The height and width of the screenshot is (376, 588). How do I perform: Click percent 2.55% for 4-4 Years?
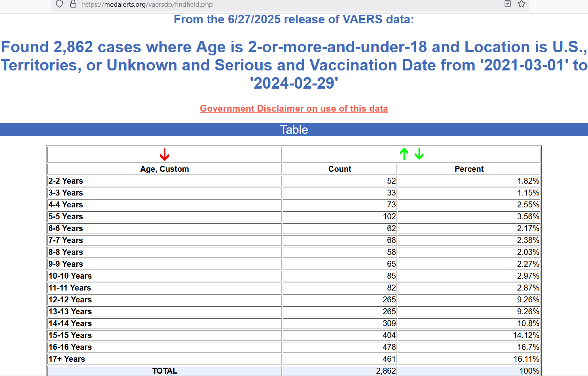tap(528, 205)
